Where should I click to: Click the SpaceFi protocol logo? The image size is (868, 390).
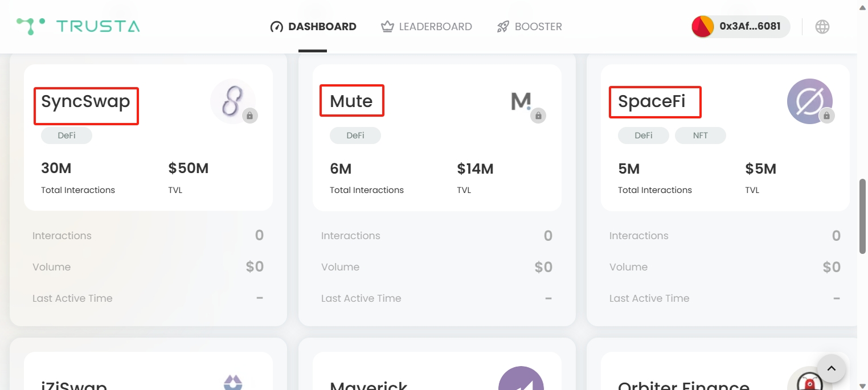pos(809,101)
